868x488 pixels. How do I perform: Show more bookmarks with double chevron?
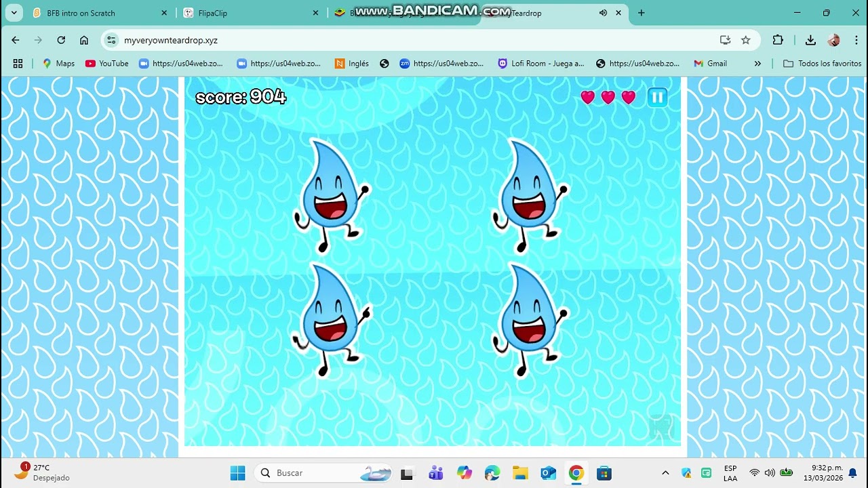point(757,63)
